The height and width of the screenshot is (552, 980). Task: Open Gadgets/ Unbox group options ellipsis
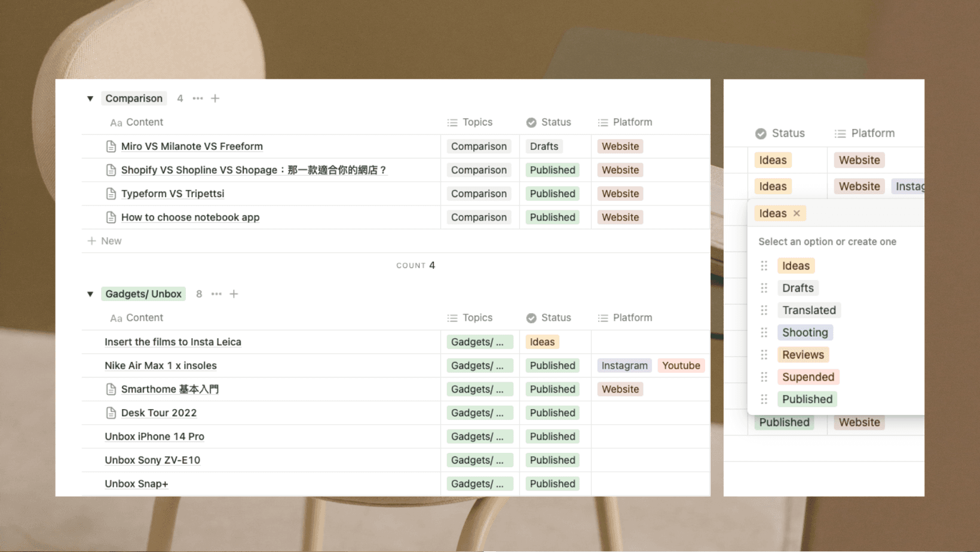pyautogui.click(x=216, y=294)
